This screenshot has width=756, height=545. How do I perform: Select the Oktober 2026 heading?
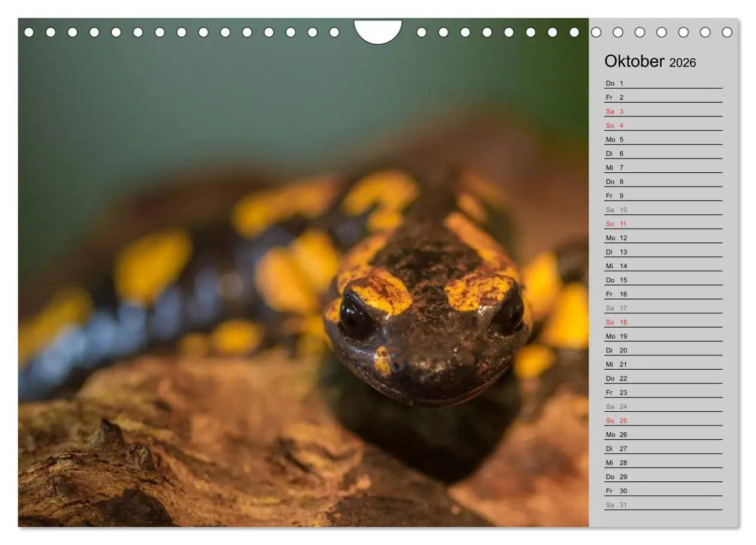[x=650, y=62]
